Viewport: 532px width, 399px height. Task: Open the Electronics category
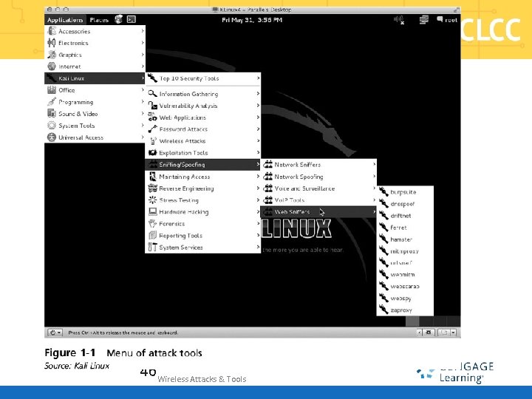pyautogui.click(x=95, y=43)
